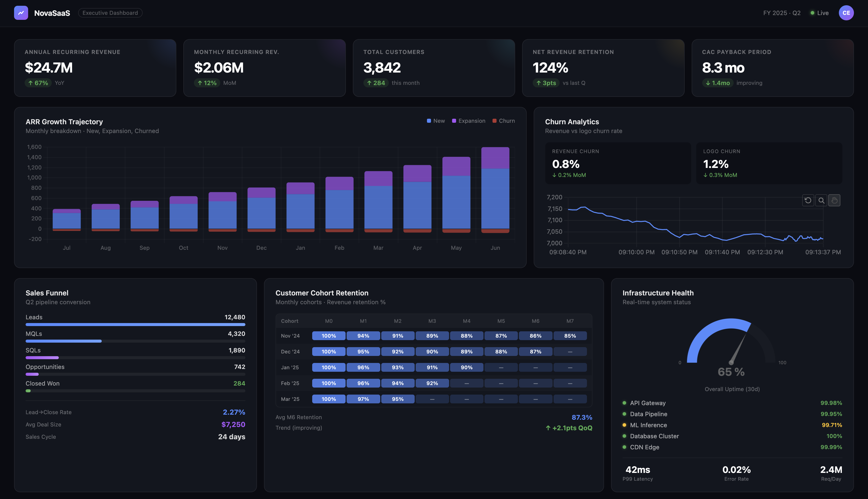This screenshot has height=499, width=868.
Task: Click the Avg Deal Size $7,250 value
Action: (x=233, y=424)
